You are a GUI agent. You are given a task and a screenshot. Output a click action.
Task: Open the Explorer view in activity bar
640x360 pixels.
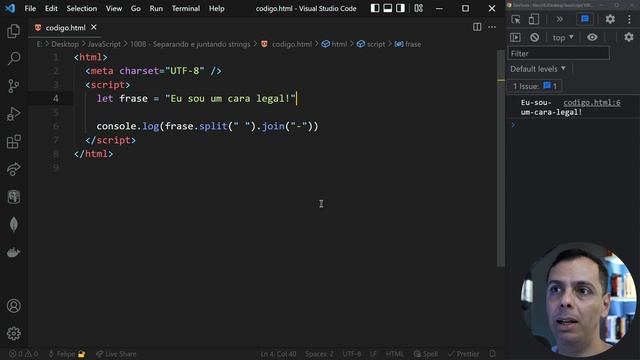13,31
